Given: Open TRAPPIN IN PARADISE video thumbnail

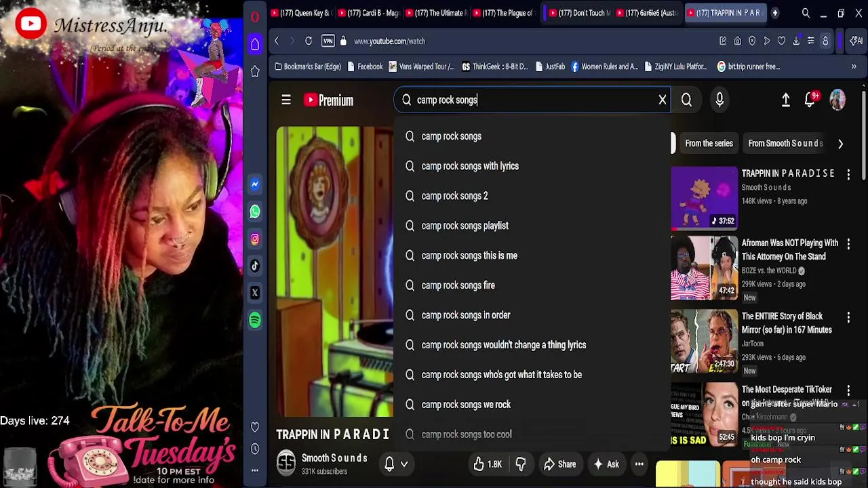Looking at the screenshot, I should (x=704, y=198).
